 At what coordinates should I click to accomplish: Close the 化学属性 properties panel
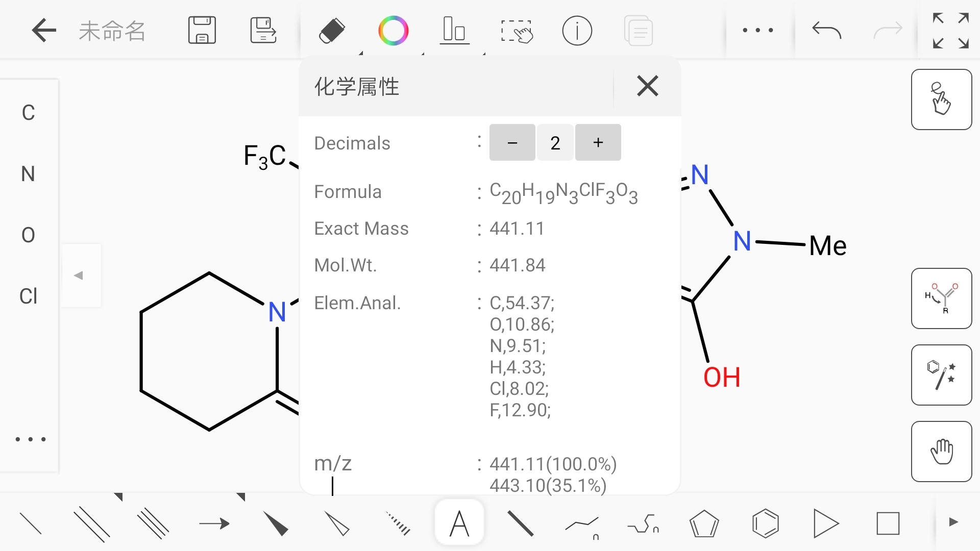click(646, 85)
